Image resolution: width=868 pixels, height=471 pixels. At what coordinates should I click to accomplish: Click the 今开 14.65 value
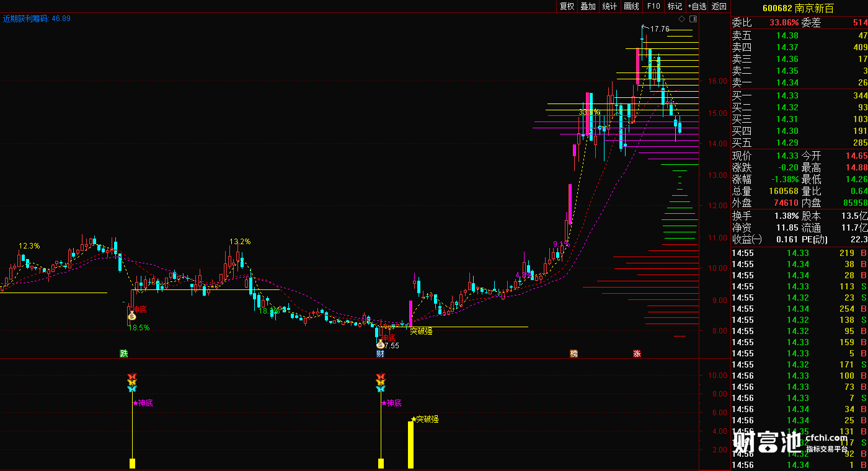point(856,156)
